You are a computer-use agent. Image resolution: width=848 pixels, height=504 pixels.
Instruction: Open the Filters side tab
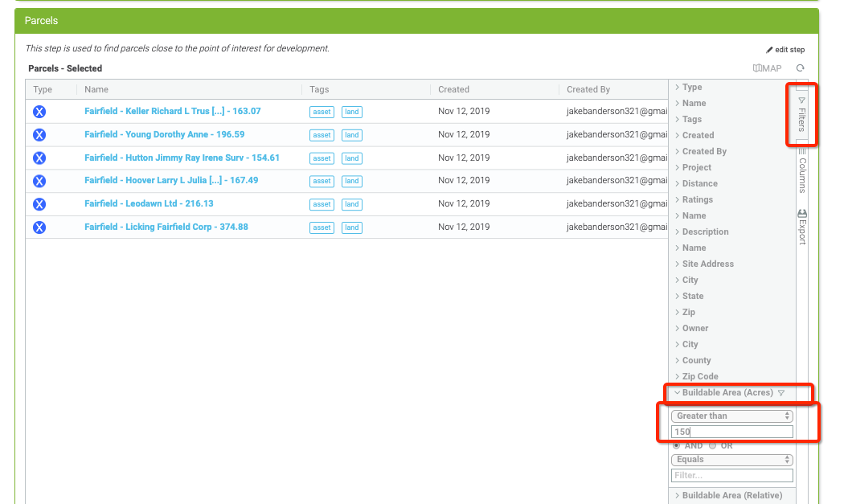coord(801,114)
